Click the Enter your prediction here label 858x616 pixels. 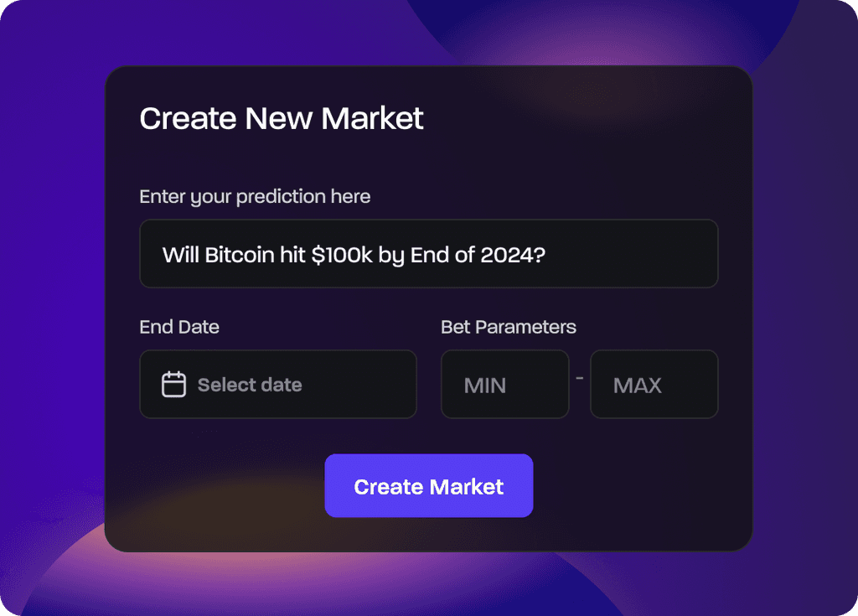click(x=255, y=197)
